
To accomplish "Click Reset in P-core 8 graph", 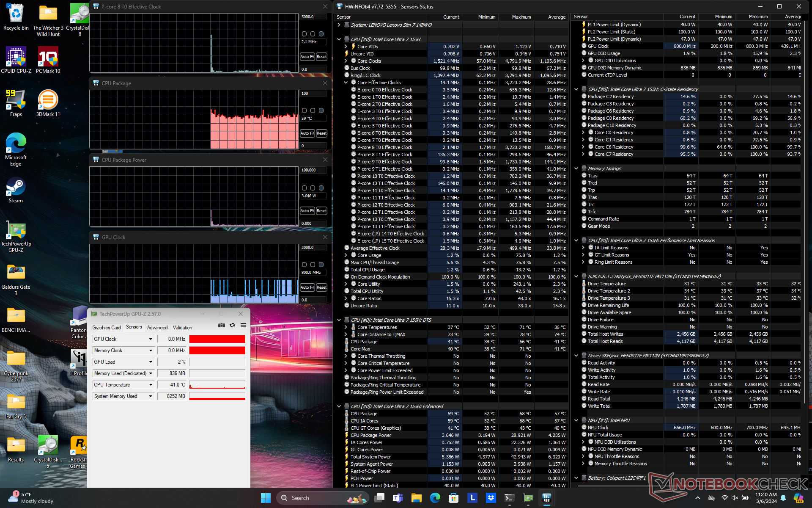I will tap(321, 57).
